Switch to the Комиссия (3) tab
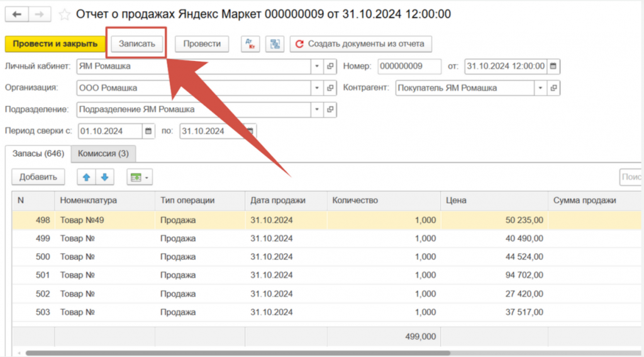The width and height of the screenshot is (644, 357). 103,153
